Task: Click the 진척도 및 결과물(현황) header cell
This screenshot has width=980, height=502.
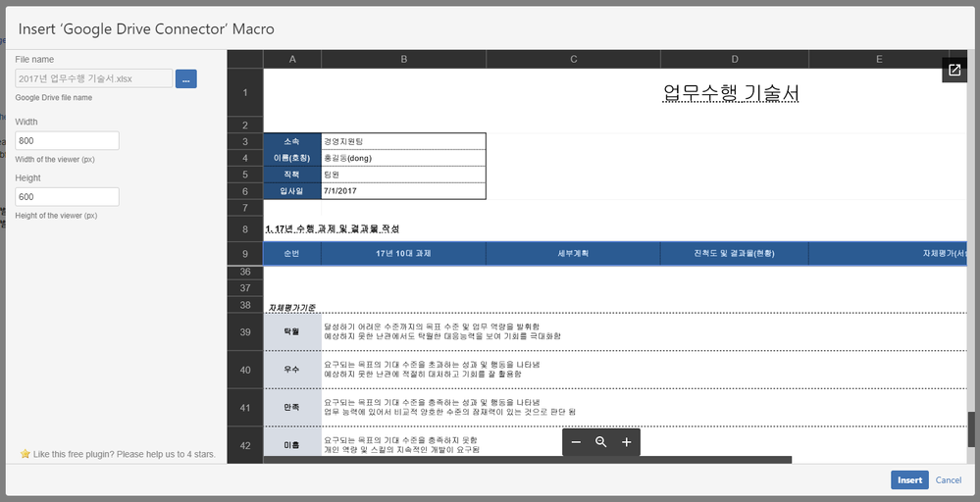Action: (735, 254)
